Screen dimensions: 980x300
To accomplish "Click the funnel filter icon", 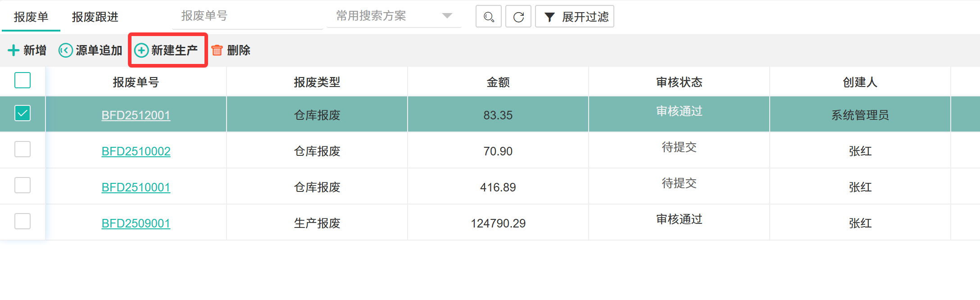I will [x=549, y=17].
